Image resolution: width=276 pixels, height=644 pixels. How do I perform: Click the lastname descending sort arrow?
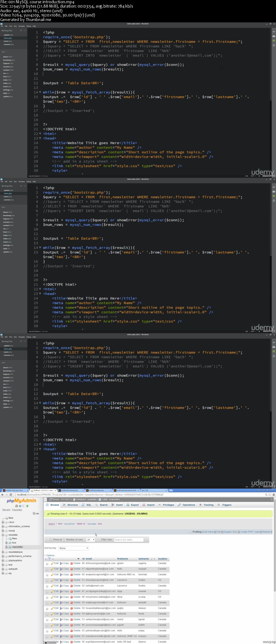151,559
